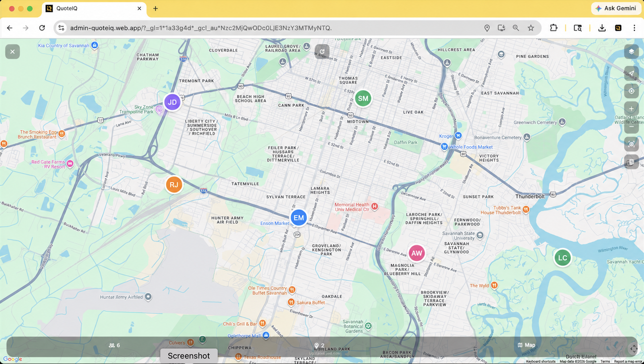This screenshot has width=644, height=364.
Task: Open the map layers button
Action: click(x=631, y=52)
